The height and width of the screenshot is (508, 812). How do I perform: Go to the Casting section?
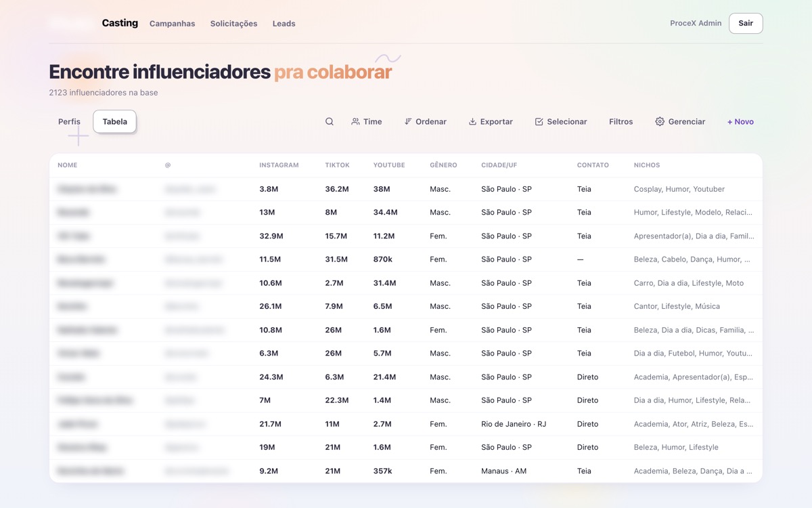tap(120, 23)
